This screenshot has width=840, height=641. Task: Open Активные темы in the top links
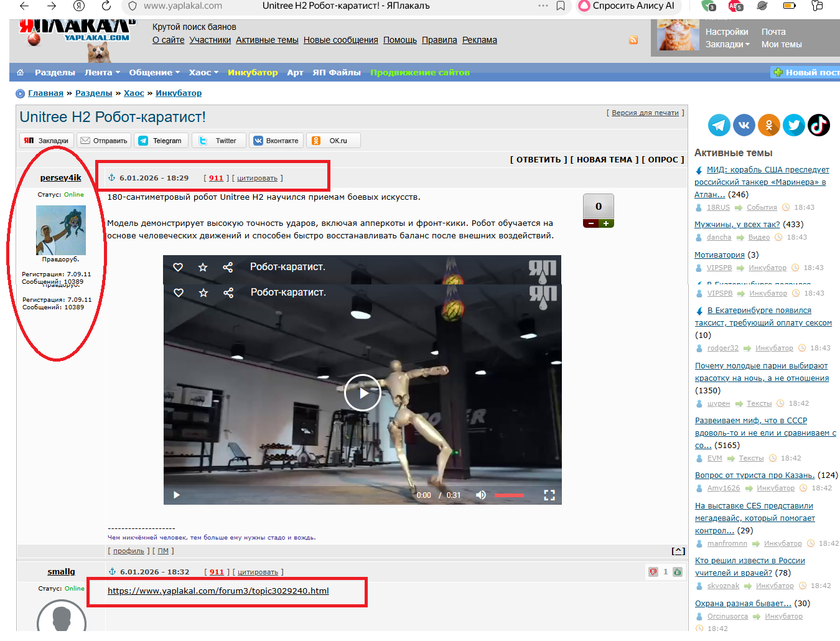coord(267,40)
